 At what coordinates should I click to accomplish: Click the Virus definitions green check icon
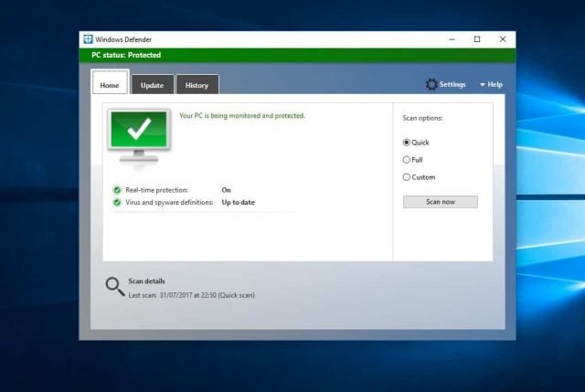(x=117, y=202)
